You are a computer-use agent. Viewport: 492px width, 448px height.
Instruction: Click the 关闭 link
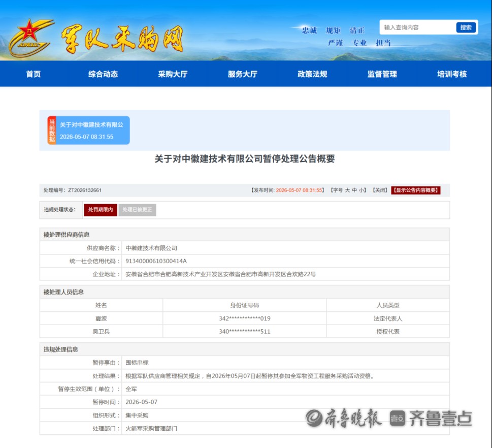click(380, 190)
